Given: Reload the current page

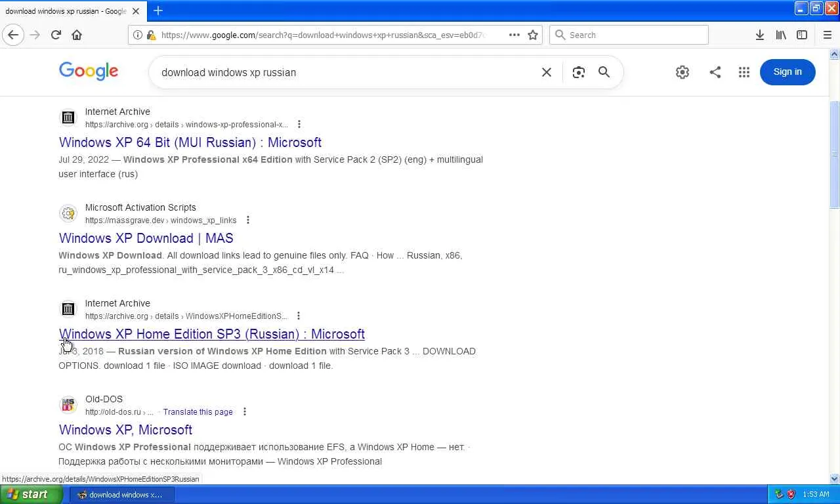Looking at the screenshot, I should pyautogui.click(x=56, y=35).
